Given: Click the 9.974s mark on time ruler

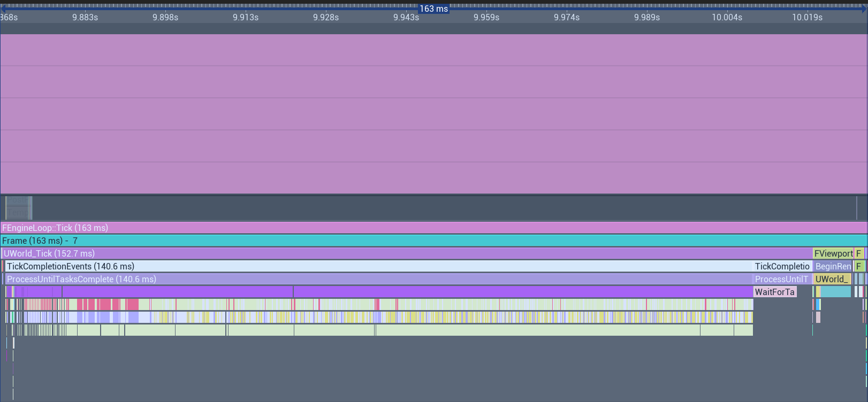Looking at the screenshot, I should coord(567,18).
